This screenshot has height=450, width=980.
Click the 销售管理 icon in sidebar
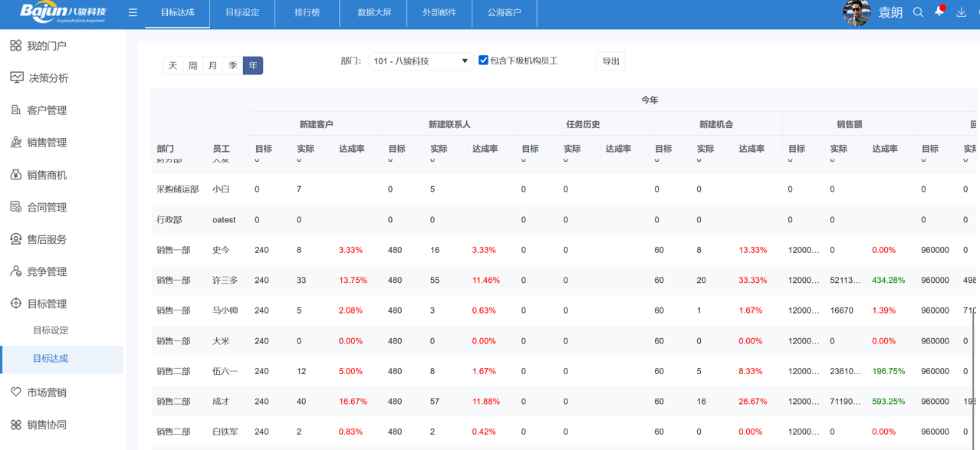click(16, 142)
